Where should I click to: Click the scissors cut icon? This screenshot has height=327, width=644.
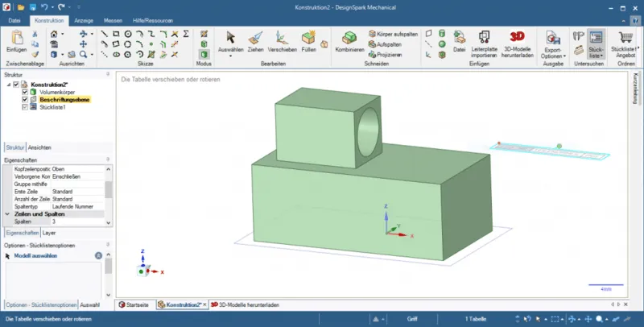pos(35,34)
